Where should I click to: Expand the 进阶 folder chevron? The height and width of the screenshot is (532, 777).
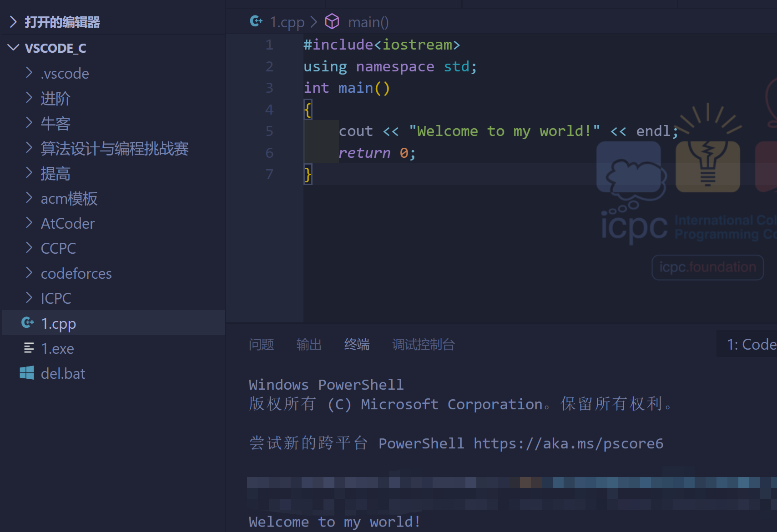[x=29, y=98]
